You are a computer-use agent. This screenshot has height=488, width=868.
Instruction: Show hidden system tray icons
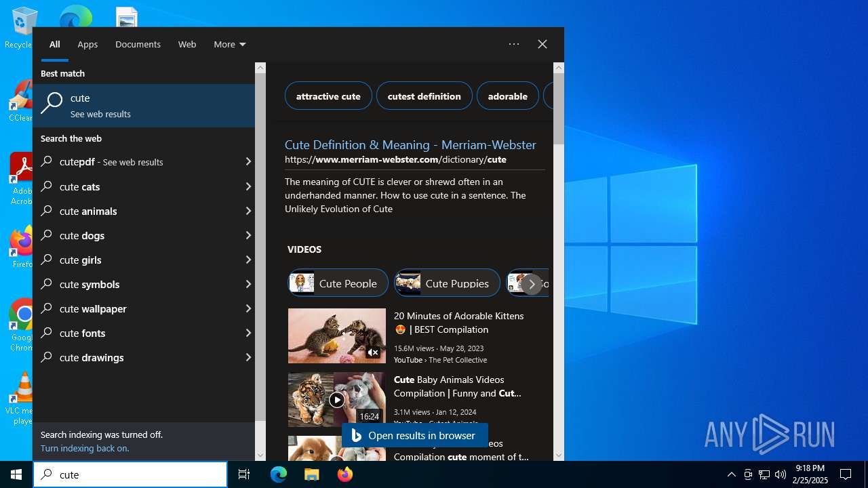point(731,474)
